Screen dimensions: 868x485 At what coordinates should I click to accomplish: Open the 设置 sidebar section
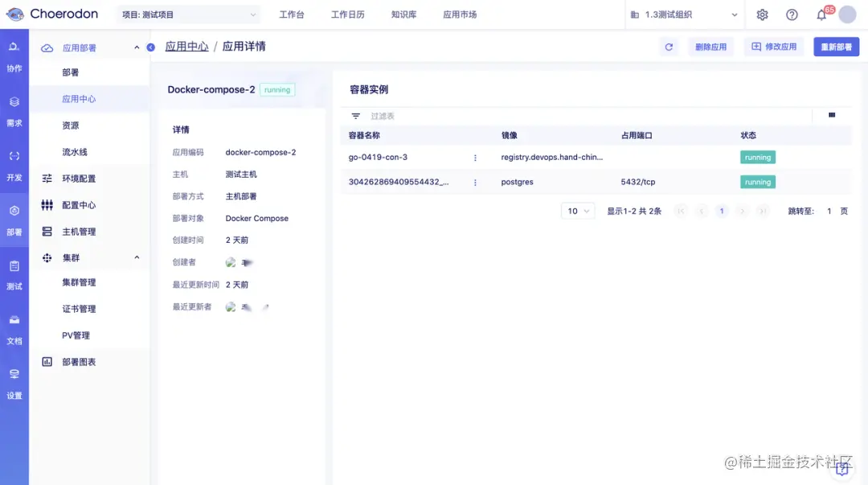[14, 384]
